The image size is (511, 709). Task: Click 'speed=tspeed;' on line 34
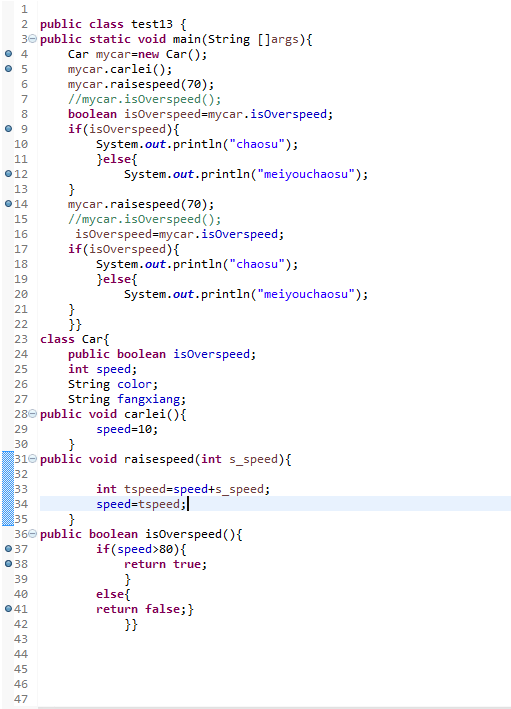click(141, 504)
